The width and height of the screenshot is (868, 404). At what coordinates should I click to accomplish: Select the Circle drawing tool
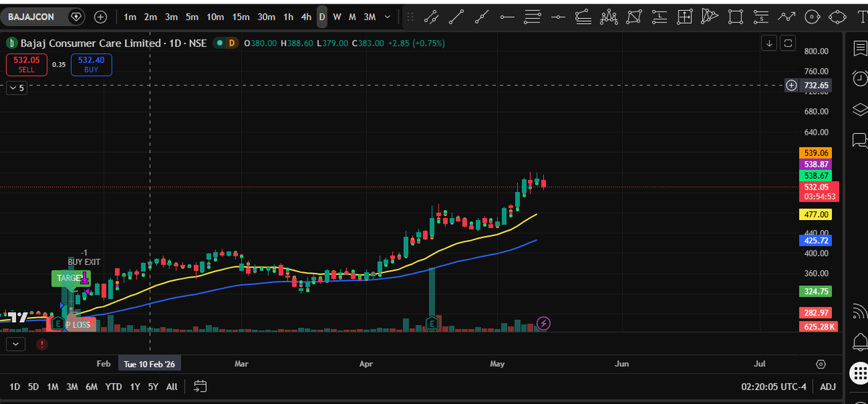(812, 17)
